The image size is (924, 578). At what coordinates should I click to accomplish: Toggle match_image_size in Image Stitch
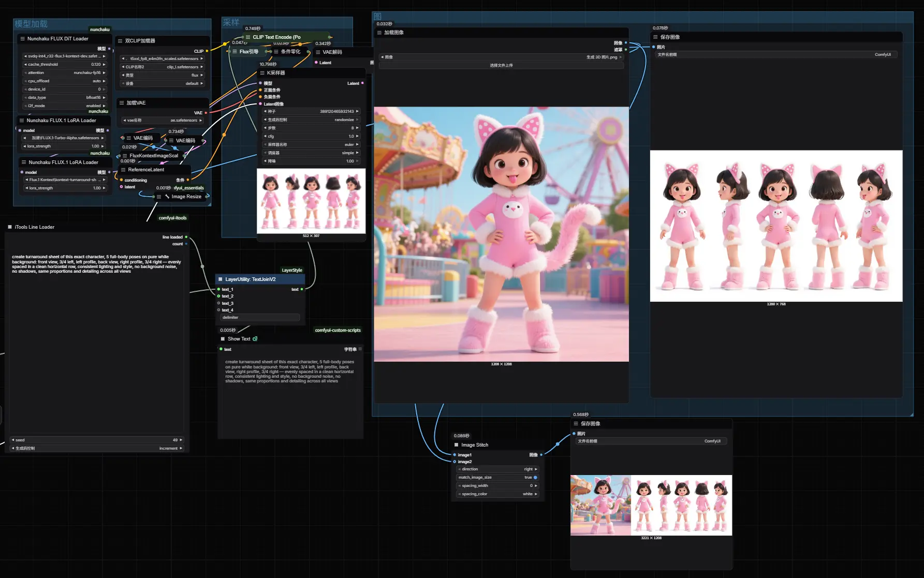coord(535,478)
